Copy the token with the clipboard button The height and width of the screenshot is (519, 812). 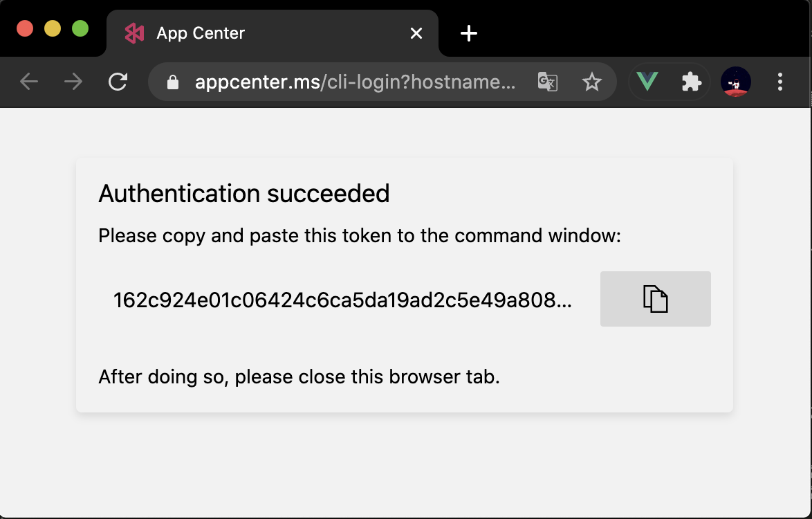[x=655, y=299]
